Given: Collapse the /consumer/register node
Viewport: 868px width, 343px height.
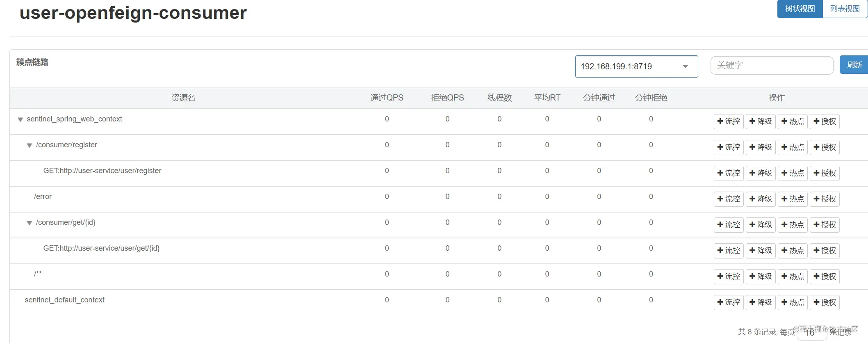Looking at the screenshot, I should click(x=29, y=145).
